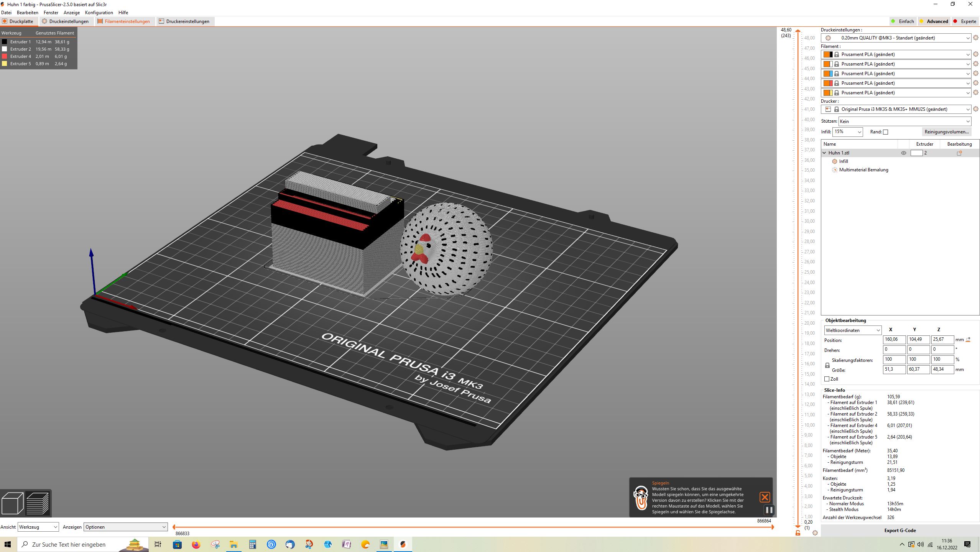
Task: Open Task View in the taskbar
Action: click(x=158, y=544)
